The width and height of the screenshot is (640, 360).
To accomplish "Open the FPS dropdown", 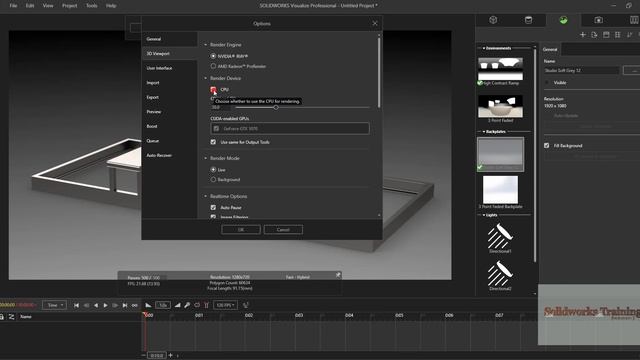I will click(x=226, y=305).
